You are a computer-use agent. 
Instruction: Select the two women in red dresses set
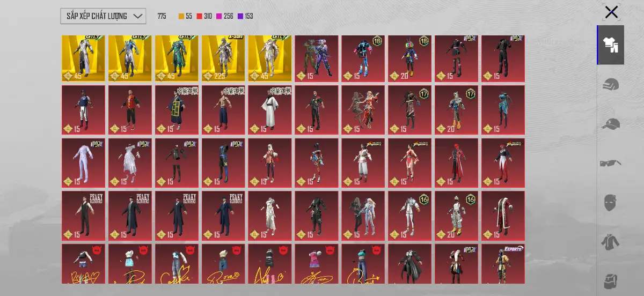[x=363, y=110]
